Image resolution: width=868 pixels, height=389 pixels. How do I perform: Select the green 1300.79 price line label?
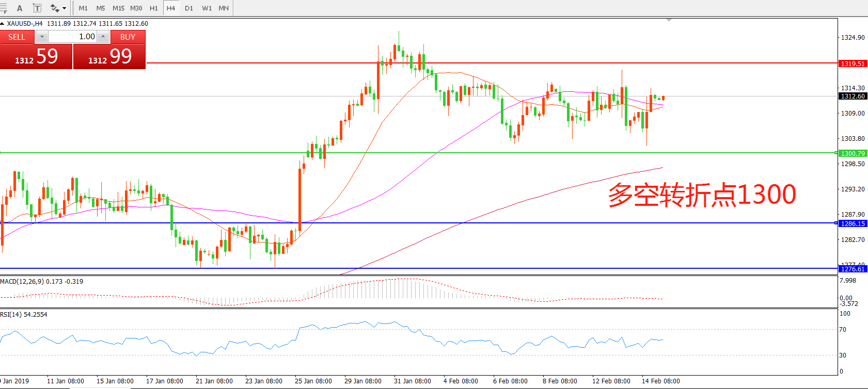(x=853, y=153)
